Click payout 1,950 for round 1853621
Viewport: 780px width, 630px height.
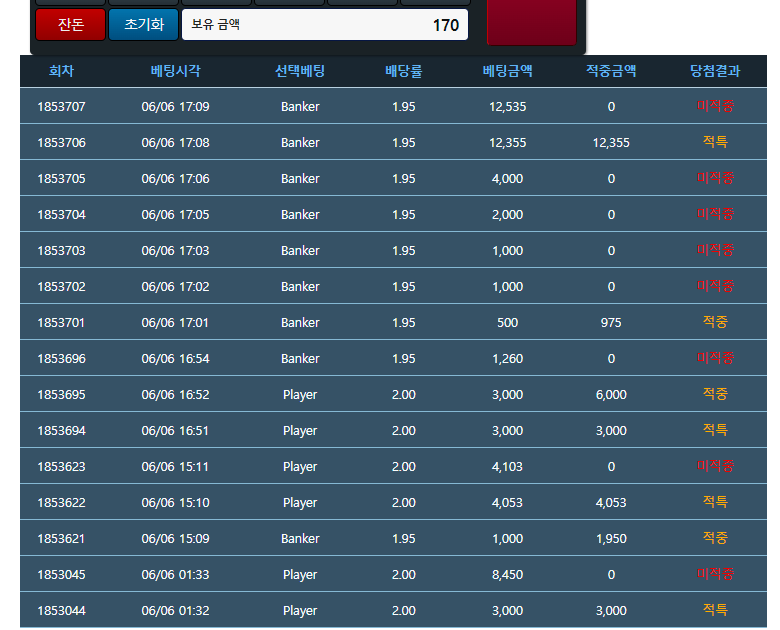tap(611, 538)
